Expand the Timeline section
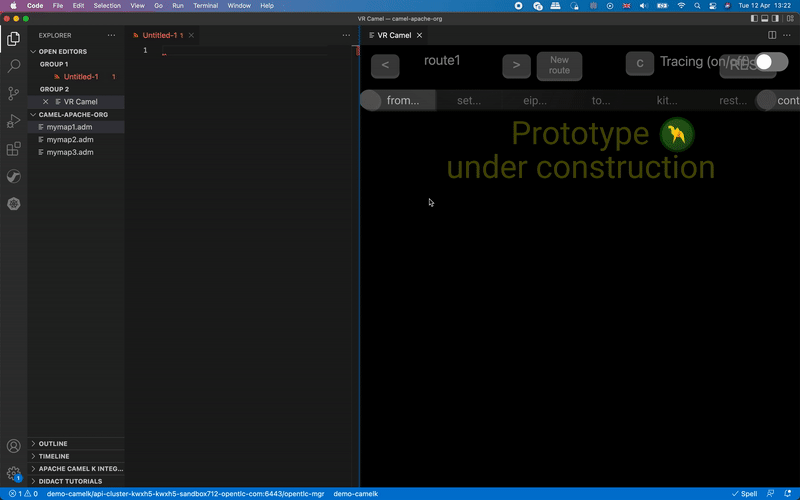The height and width of the screenshot is (500, 800). pos(54,456)
